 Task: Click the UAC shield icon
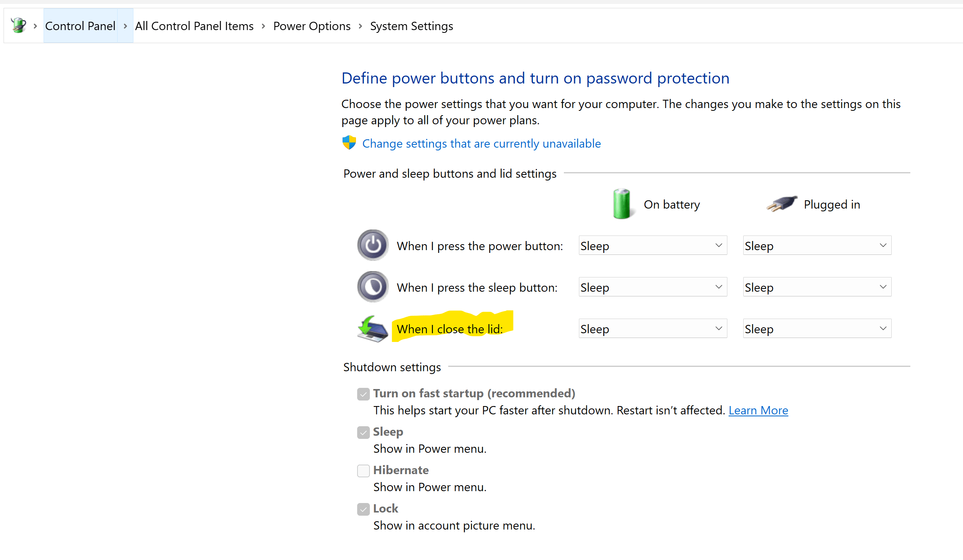click(x=349, y=143)
